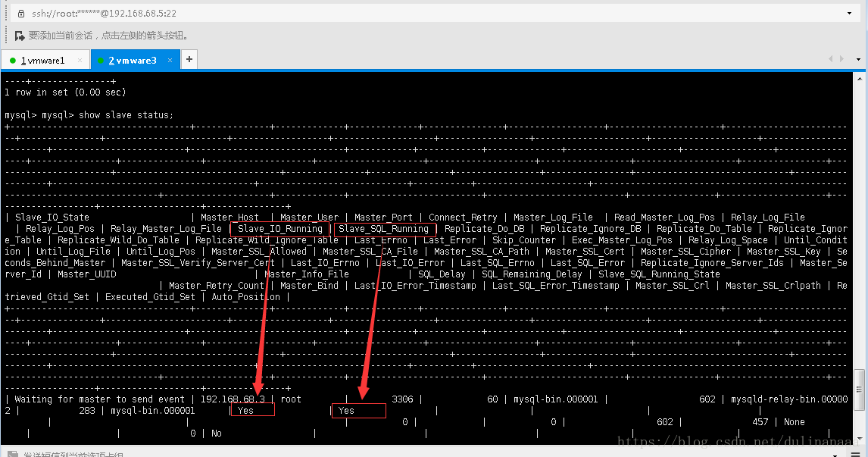
Task: Click the Master_Host column header
Action: click(229, 218)
